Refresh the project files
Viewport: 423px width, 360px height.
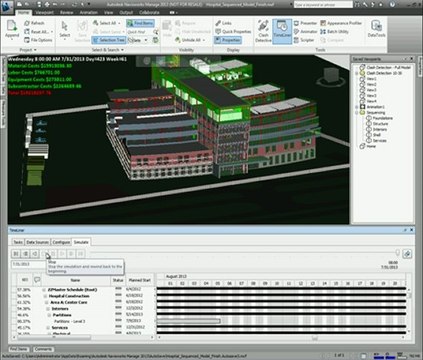click(x=34, y=23)
